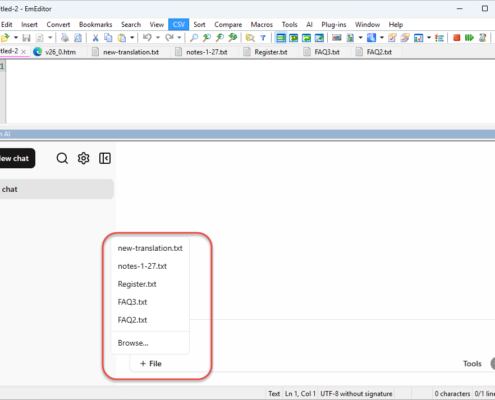Click the Undo arrow icon

point(147,38)
